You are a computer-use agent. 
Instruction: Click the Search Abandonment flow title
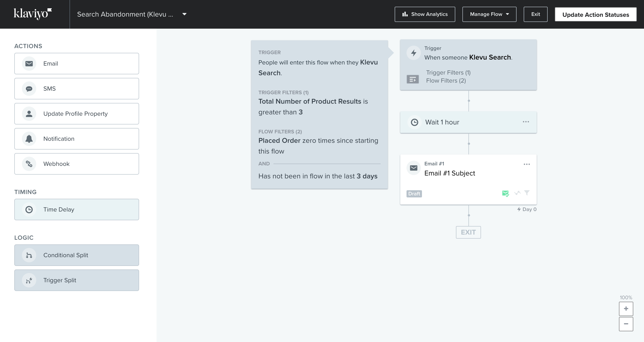click(125, 14)
